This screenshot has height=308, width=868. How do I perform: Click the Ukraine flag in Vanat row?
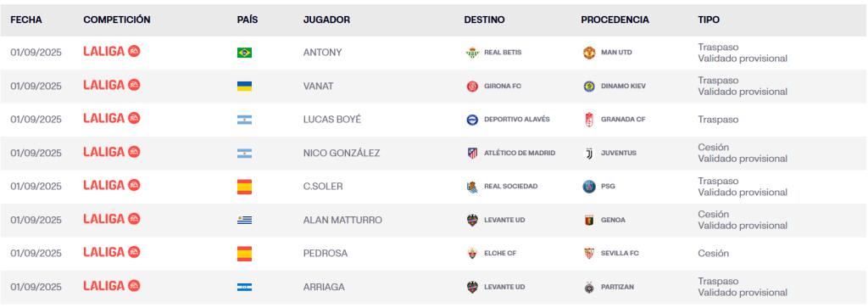[244, 87]
